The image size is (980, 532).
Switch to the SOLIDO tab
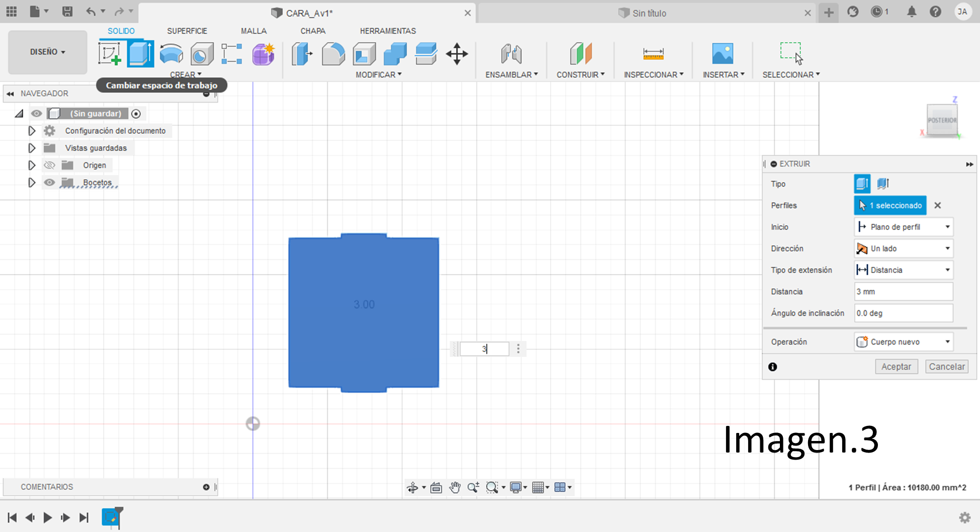[x=121, y=31]
